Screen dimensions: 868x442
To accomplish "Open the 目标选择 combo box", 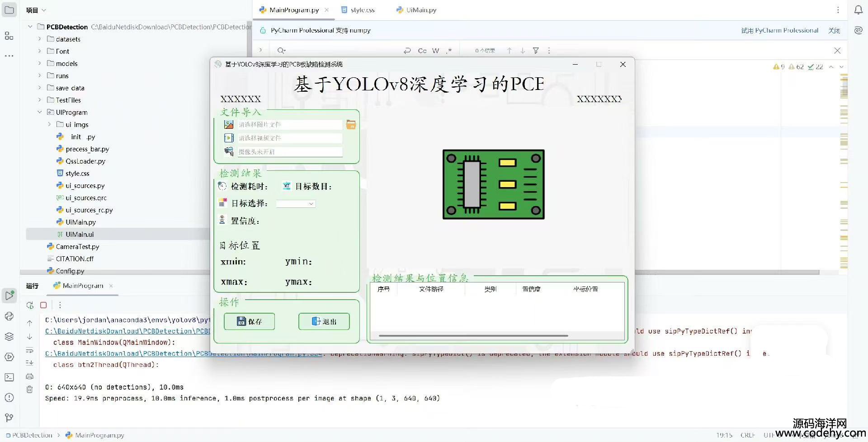I will click(x=296, y=204).
